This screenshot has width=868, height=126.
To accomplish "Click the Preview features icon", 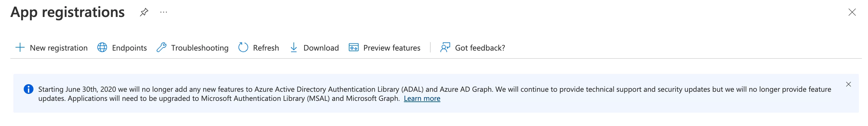I will click(x=353, y=47).
